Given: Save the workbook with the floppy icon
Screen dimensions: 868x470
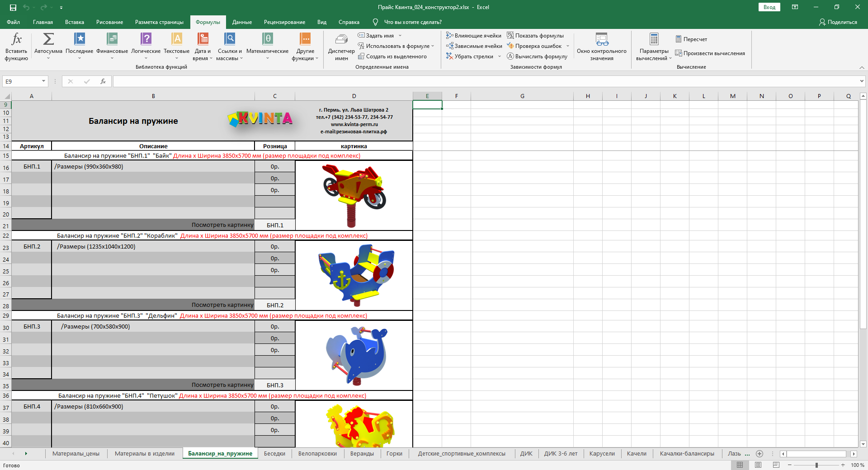Looking at the screenshot, I should tap(13, 7).
